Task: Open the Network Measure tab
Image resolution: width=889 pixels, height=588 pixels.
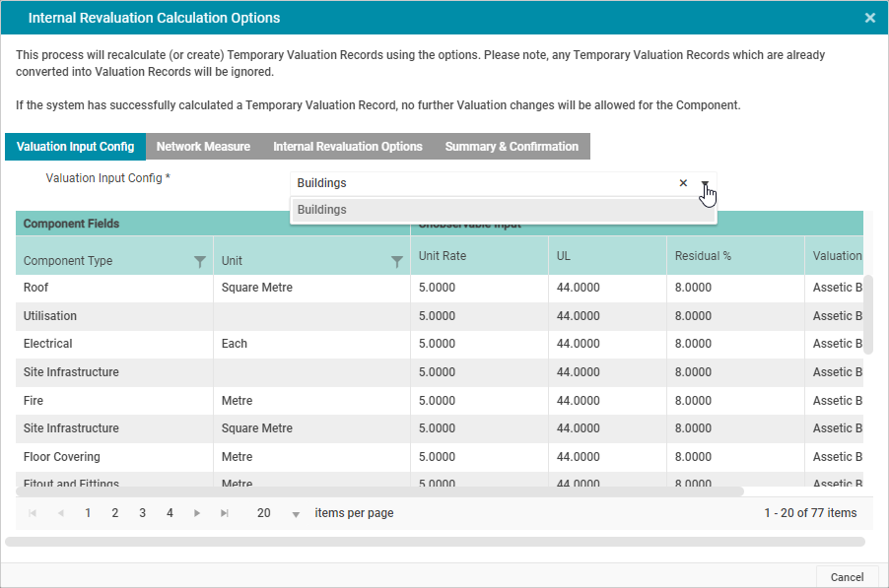Action: point(203,147)
